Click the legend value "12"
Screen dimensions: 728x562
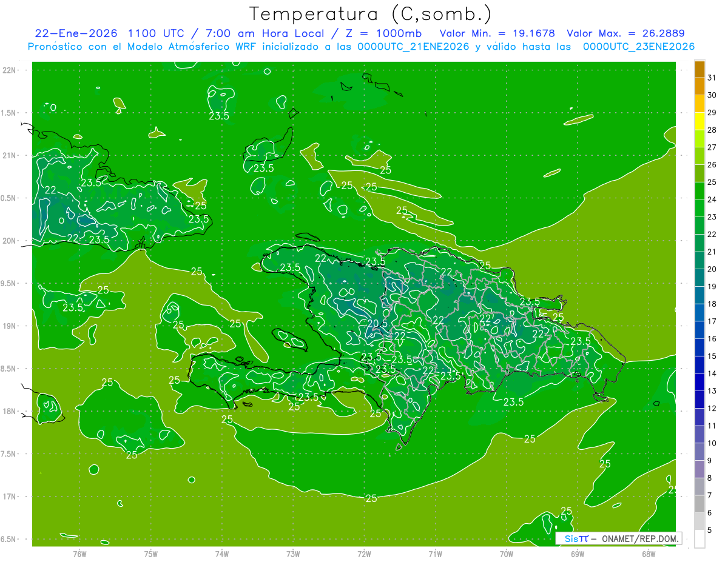pyautogui.click(x=712, y=409)
